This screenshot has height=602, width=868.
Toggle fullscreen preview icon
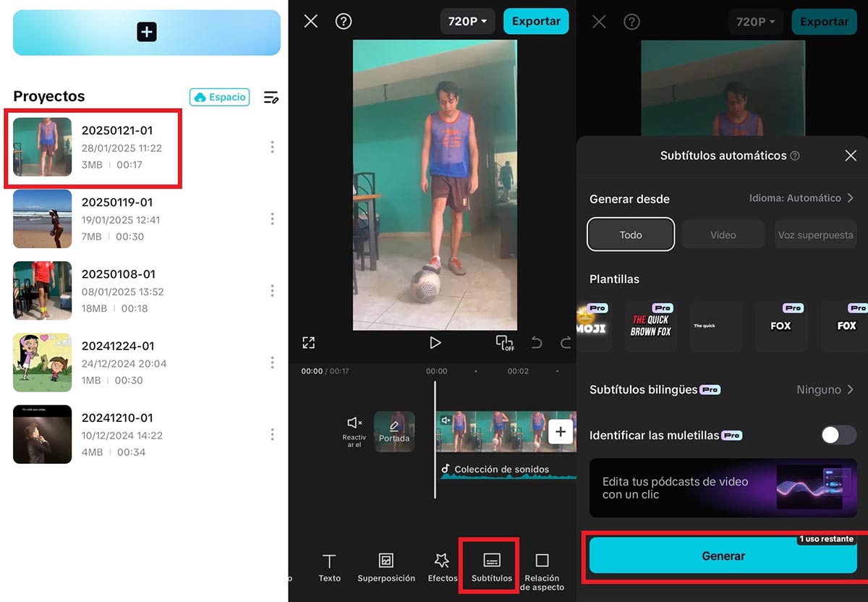309,342
